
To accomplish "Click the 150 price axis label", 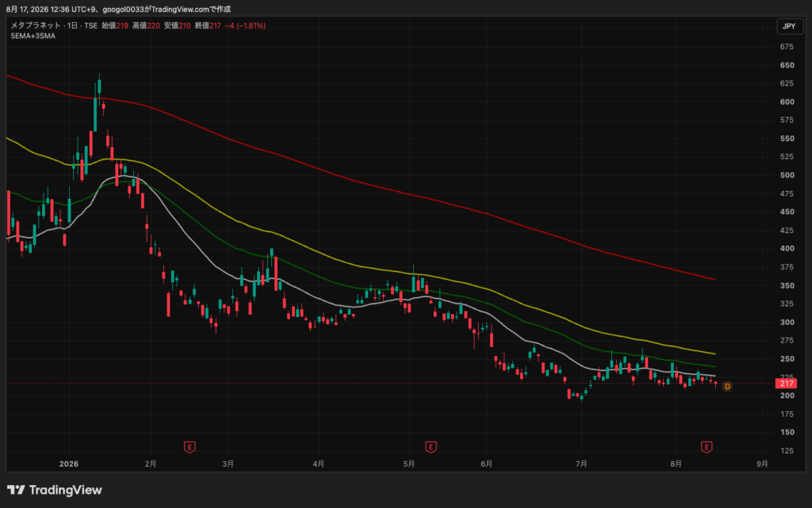I will (x=787, y=433).
